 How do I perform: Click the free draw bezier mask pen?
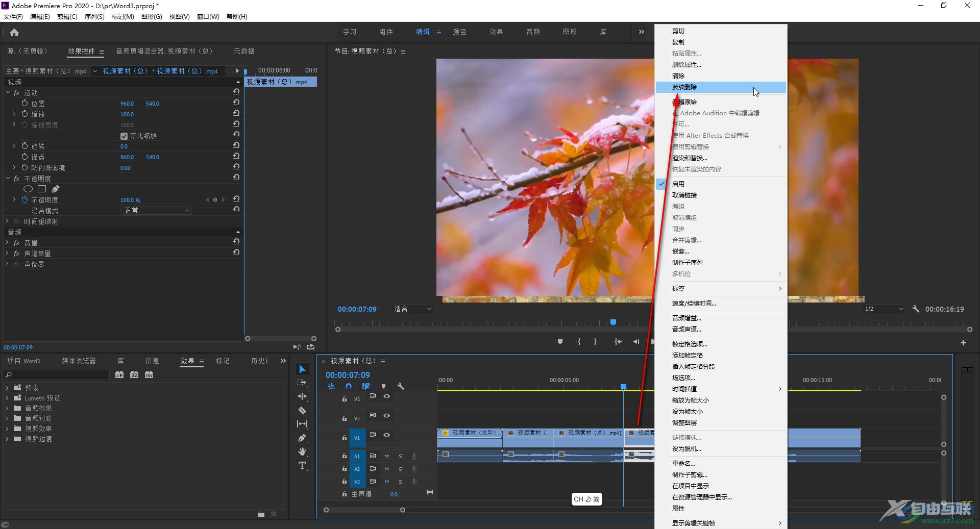(55, 189)
